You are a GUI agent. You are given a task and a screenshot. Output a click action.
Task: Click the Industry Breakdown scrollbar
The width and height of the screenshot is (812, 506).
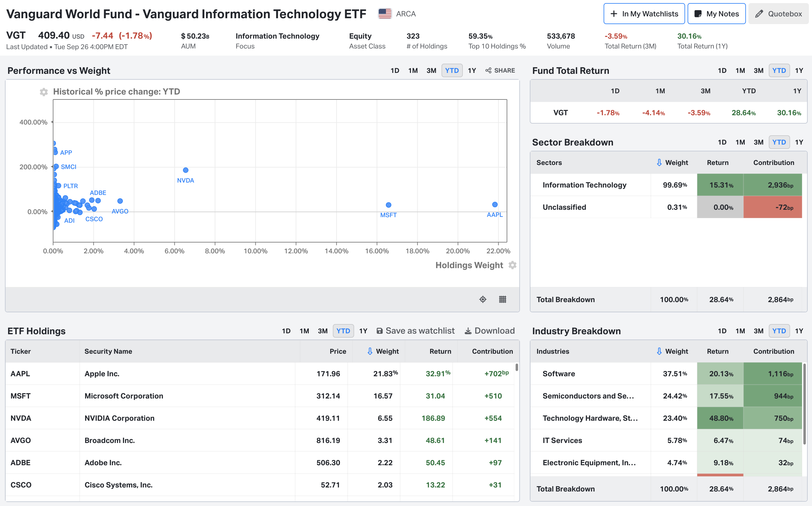(805, 404)
